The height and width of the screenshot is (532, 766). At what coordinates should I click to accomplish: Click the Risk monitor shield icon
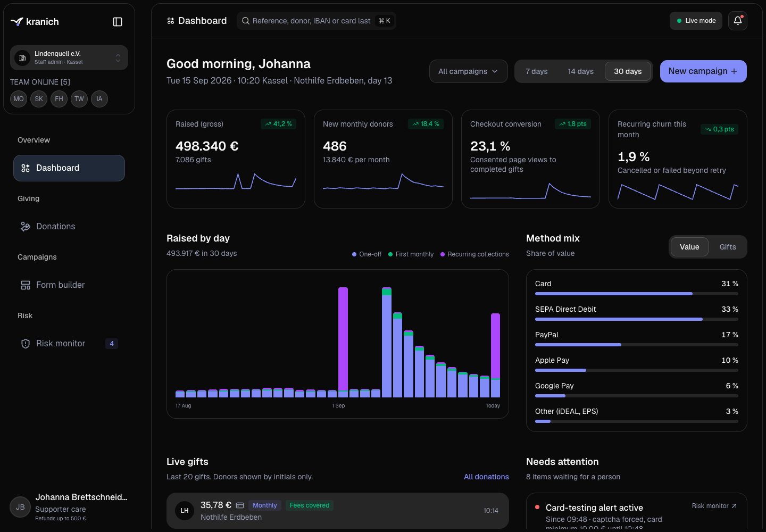click(x=26, y=344)
